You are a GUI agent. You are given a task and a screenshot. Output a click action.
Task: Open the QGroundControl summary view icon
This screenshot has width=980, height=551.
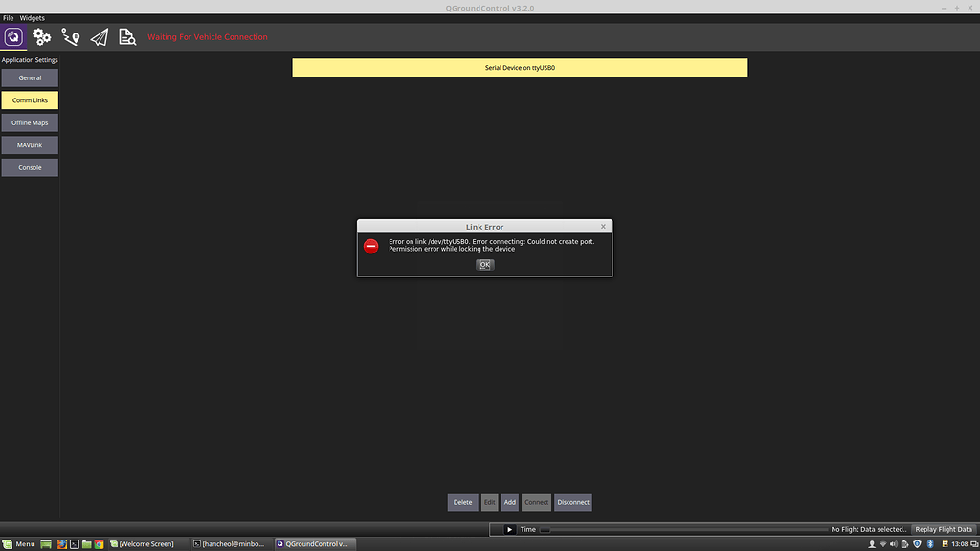point(12,36)
